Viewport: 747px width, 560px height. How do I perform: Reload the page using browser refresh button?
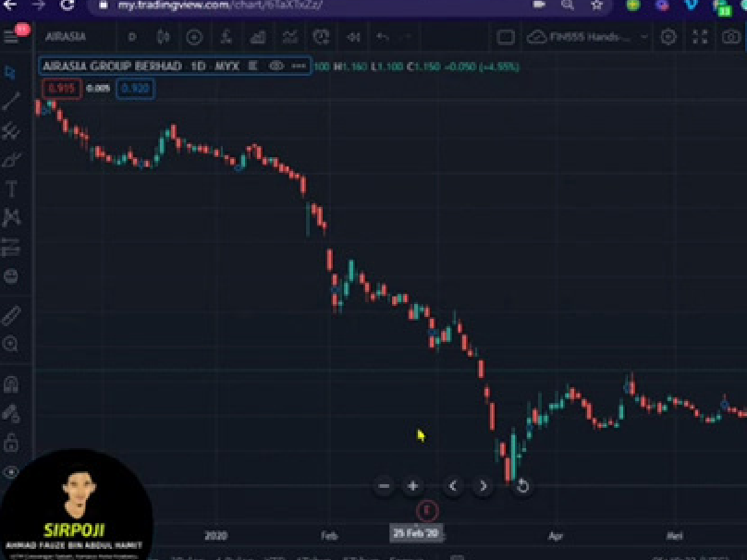pos(67,5)
